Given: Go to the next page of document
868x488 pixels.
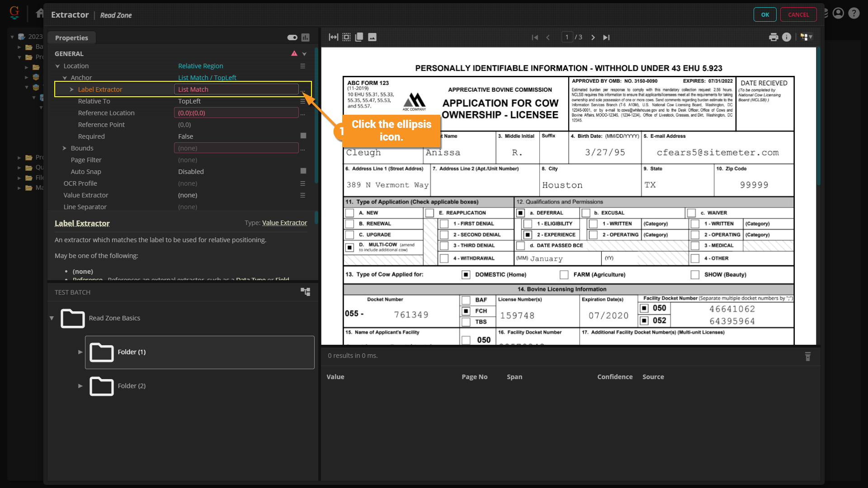Looking at the screenshot, I should point(593,38).
